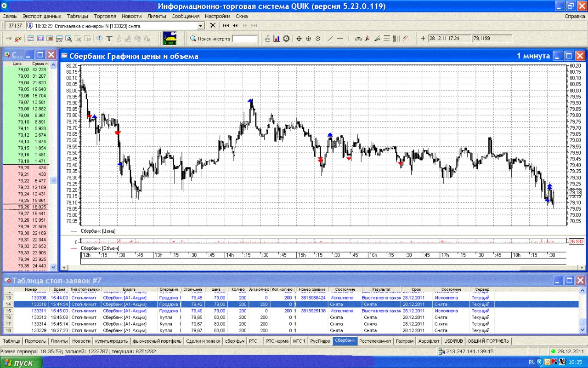588x368 pixels.
Task: Click the price field showing 79,1199
Action: click(x=492, y=39)
